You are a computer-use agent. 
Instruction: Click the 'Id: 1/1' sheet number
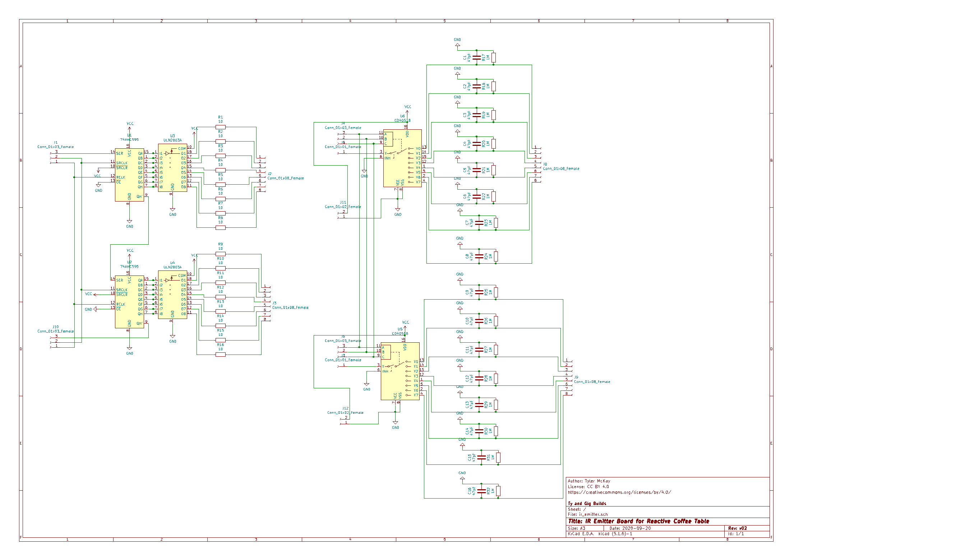click(736, 534)
